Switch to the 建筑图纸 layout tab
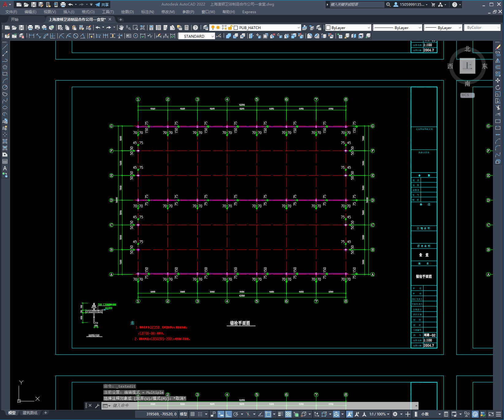 (30, 413)
